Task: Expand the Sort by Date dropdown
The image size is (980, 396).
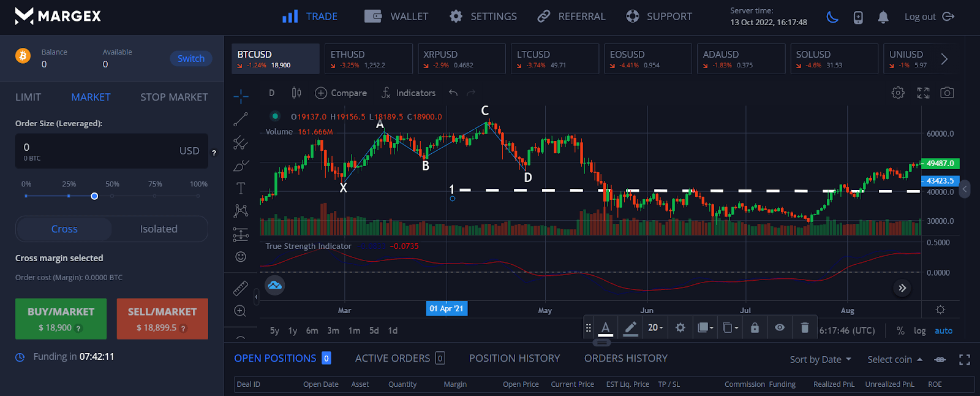Action: tap(821, 359)
